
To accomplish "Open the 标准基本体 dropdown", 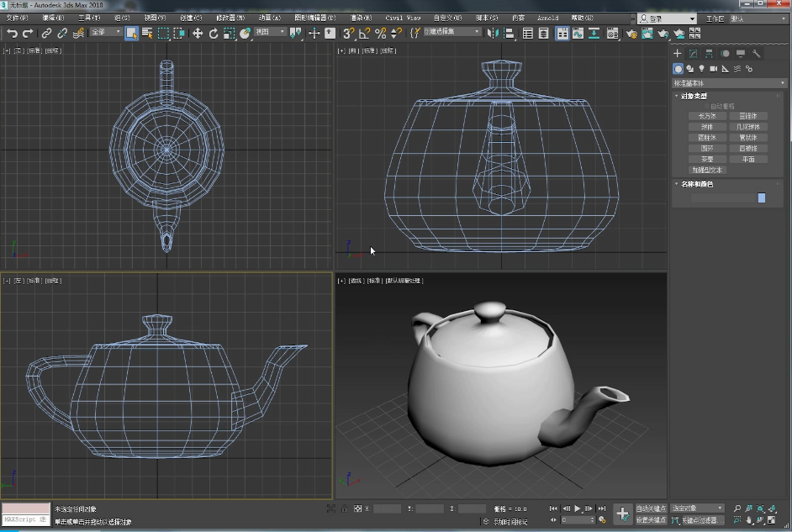I will 730,83.
